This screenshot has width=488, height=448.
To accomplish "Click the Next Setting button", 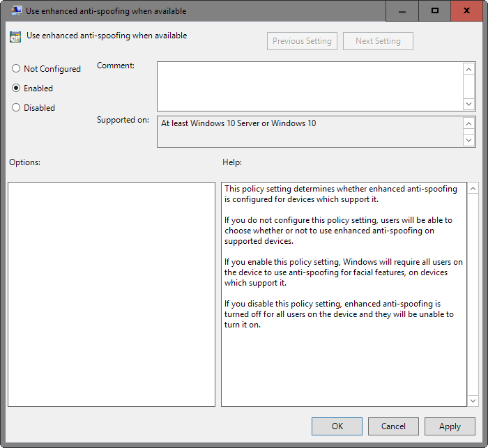I will 378,41.
